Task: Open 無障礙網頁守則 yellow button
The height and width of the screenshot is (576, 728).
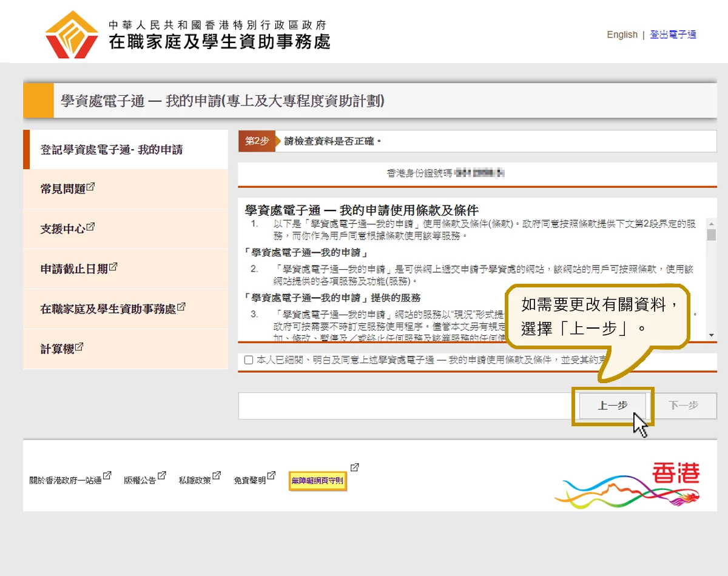Action: pyautogui.click(x=318, y=481)
